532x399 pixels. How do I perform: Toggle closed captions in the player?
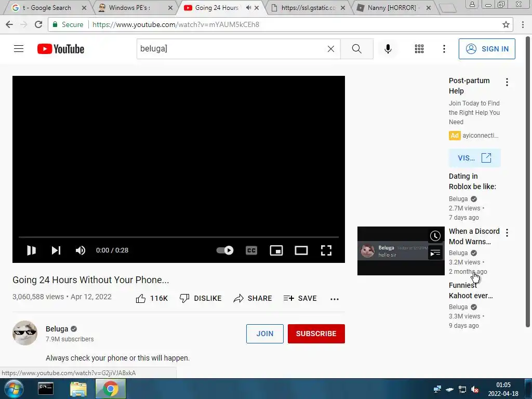pyautogui.click(x=251, y=250)
